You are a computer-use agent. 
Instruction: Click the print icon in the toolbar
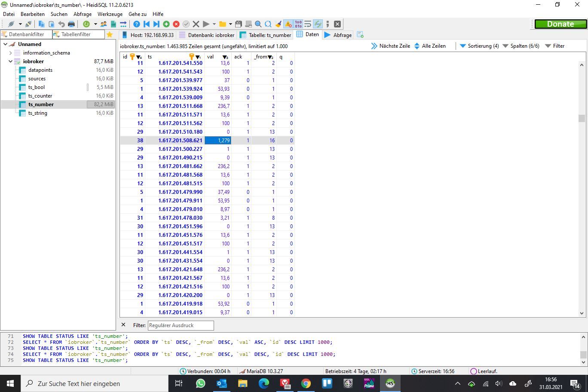point(71,24)
